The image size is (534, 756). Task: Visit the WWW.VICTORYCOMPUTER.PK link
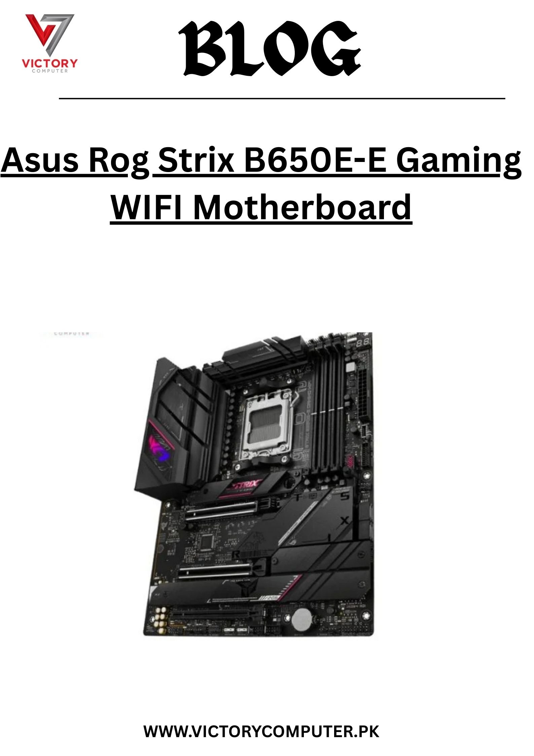point(261,731)
